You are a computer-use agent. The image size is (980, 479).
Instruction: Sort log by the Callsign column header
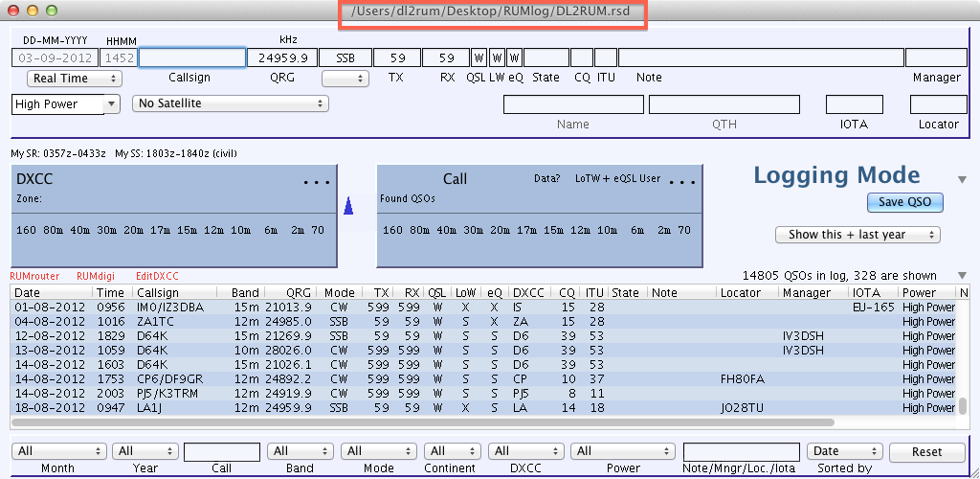pos(175,292)
